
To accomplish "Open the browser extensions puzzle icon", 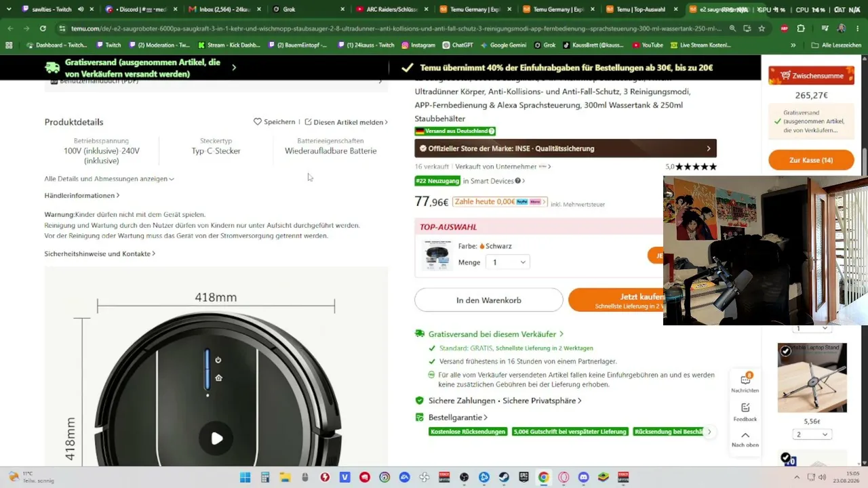I will (x=801, y=28).
